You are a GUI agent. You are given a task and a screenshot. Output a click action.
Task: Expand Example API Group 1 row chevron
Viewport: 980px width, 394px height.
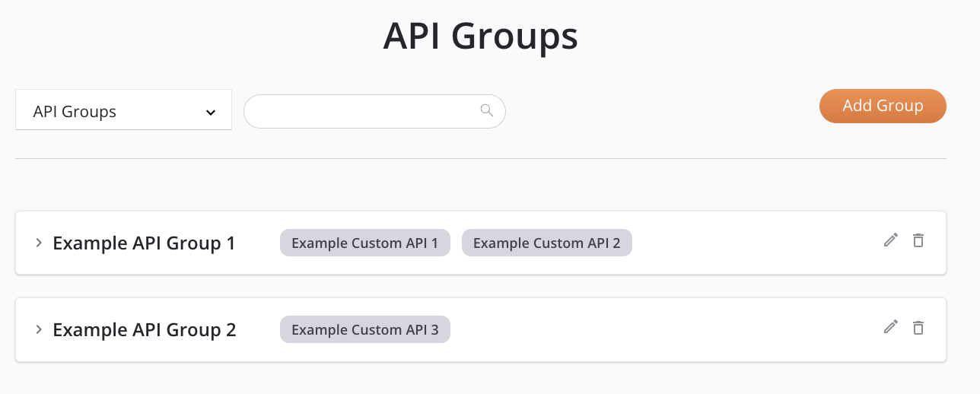point(38,243)
